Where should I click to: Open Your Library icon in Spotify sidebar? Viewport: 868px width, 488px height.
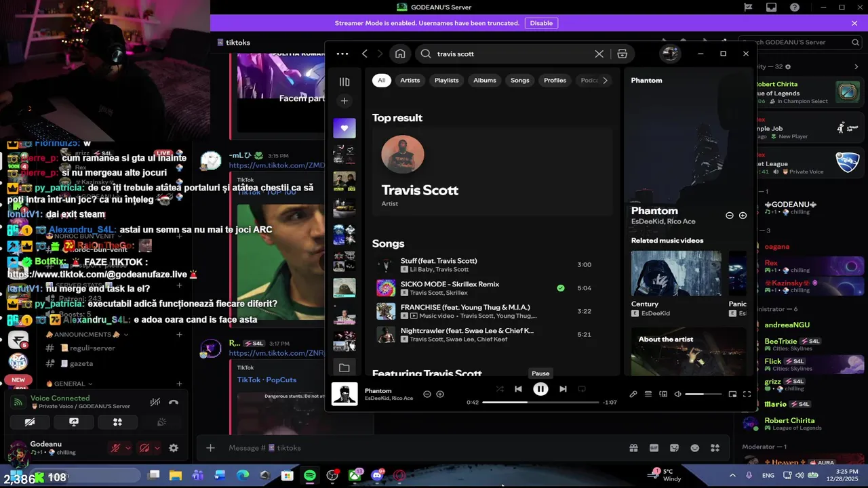coord(344,82)
